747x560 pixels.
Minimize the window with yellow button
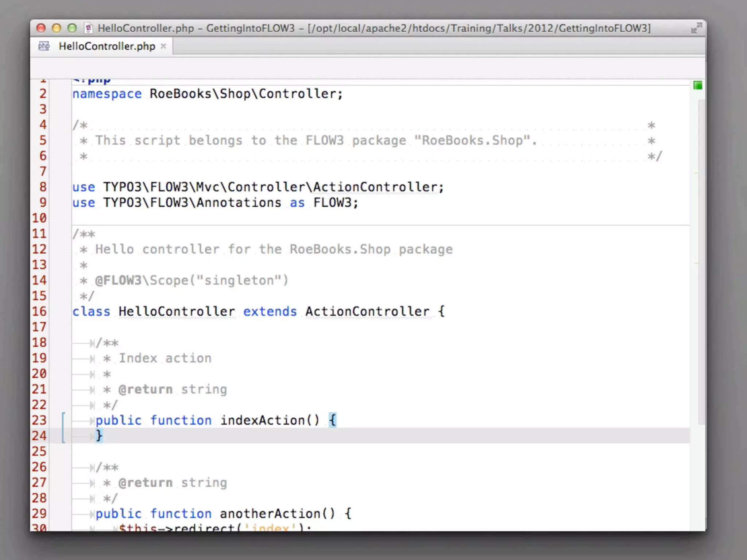(57, 28)
